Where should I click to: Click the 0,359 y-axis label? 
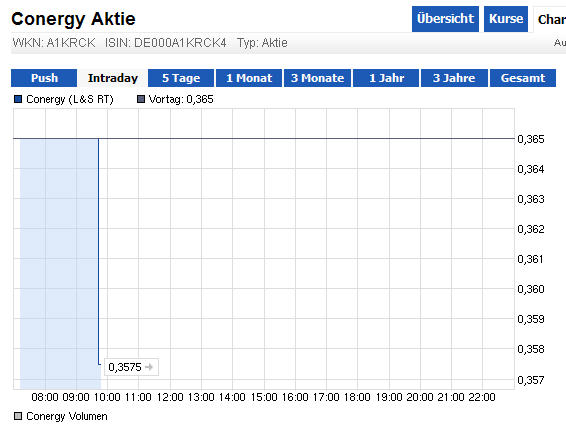click(x=531, y=319)
